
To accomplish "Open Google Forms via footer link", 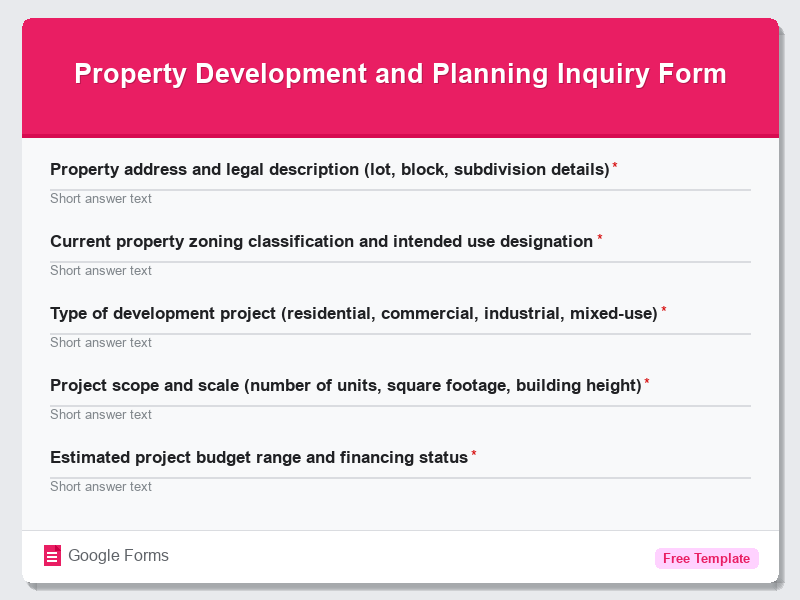I will click(x=117, y=555).
